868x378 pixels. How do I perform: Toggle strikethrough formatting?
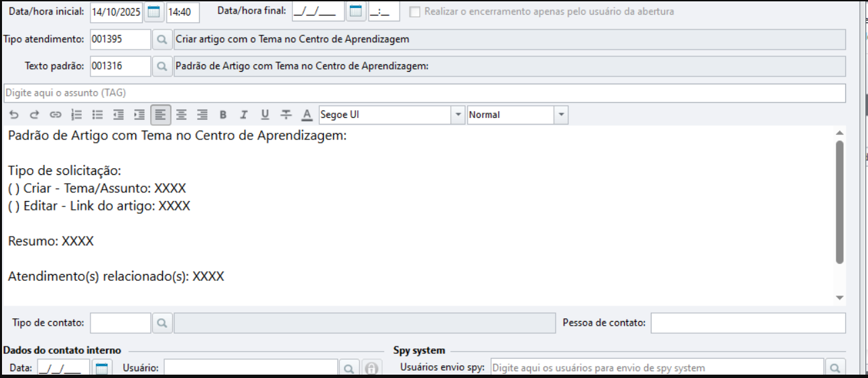[x=286, y=115]
